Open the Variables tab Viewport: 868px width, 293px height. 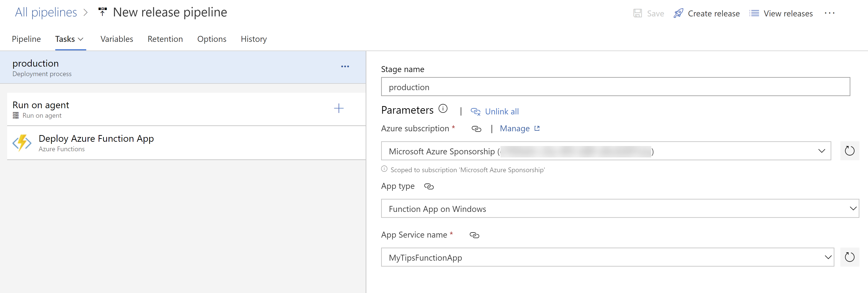116,39
